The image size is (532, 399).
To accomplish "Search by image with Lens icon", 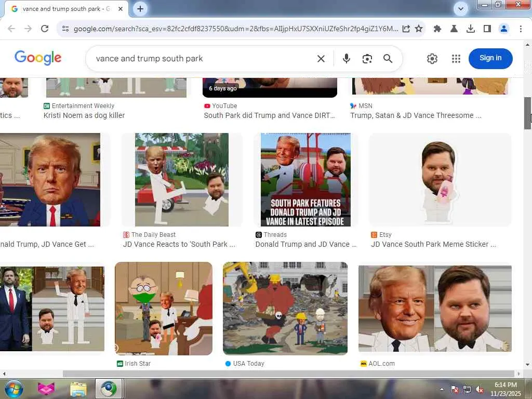I will (367, 59).
